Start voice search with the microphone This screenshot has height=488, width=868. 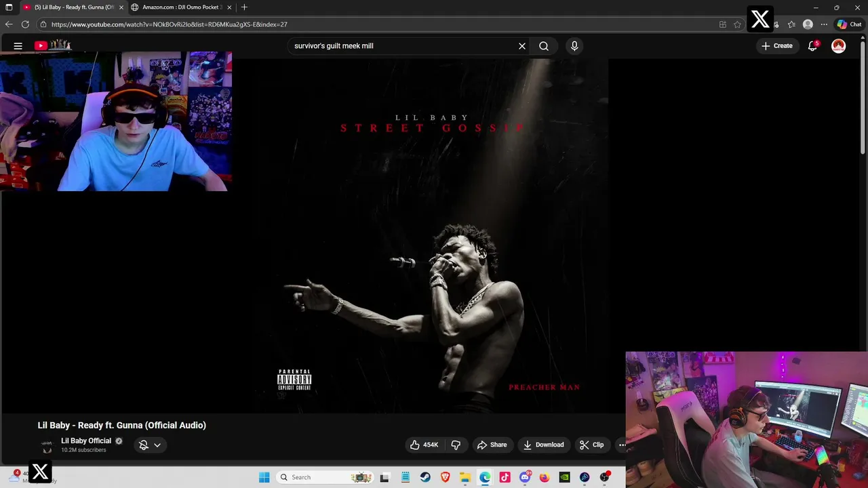coord(574,46)
